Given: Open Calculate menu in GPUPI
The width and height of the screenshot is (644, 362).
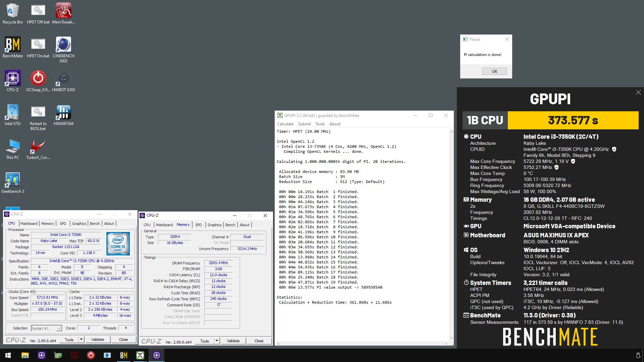Looking at the screenshot, I should click(x=285, y=124).
